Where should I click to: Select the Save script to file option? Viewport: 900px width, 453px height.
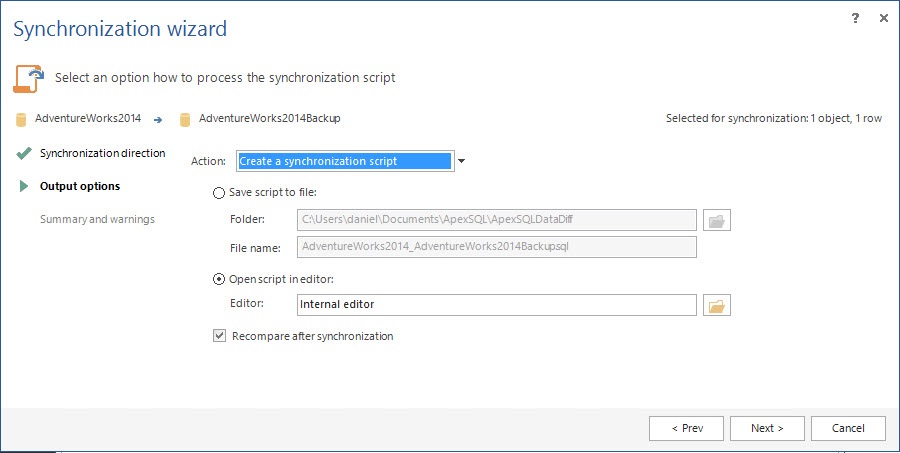219,192
